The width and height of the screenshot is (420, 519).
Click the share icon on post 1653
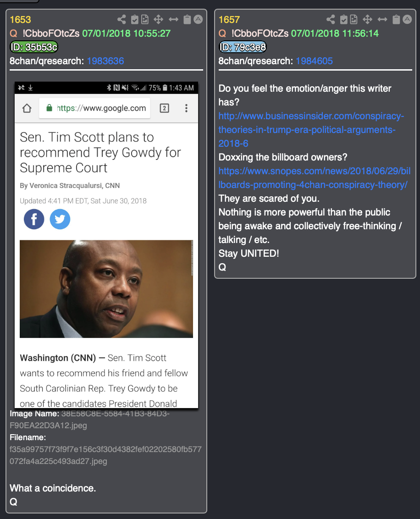tap(122, 20)
